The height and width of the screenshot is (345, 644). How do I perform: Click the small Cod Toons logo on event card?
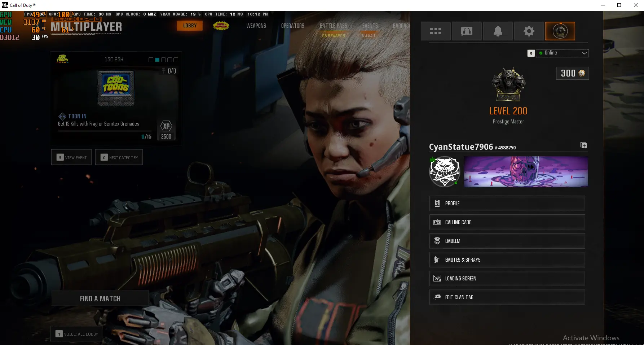pos(62,59)
